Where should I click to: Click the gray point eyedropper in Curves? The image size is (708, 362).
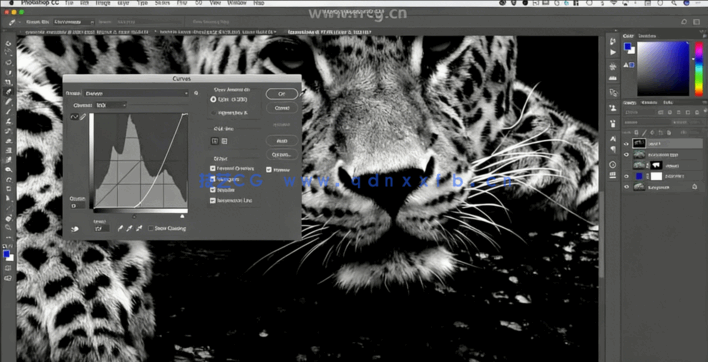129,228
